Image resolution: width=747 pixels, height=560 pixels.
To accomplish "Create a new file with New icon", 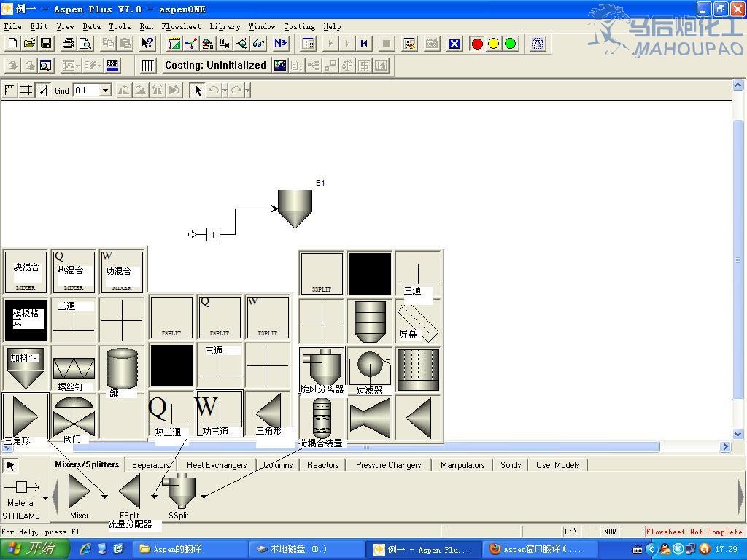I will pos(13,43).
